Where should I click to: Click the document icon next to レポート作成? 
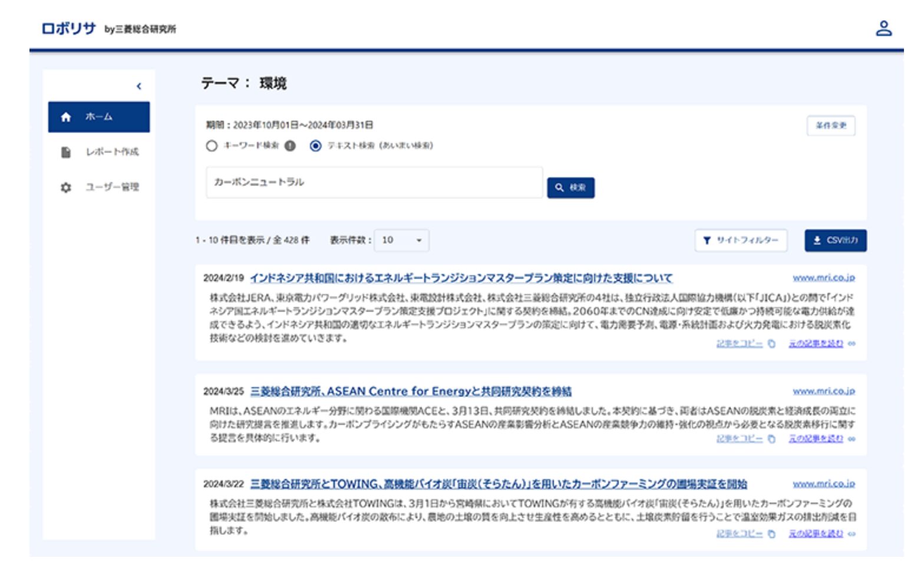point(66,152)
